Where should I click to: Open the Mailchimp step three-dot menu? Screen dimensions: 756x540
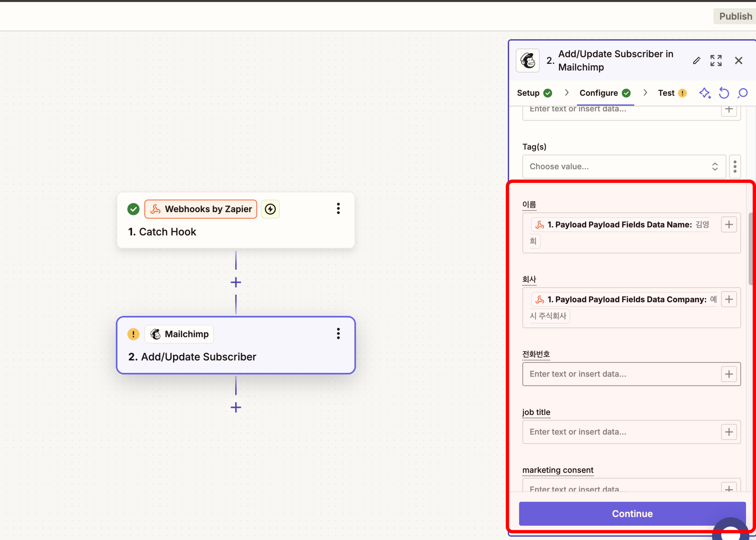(x=338, y=333)
